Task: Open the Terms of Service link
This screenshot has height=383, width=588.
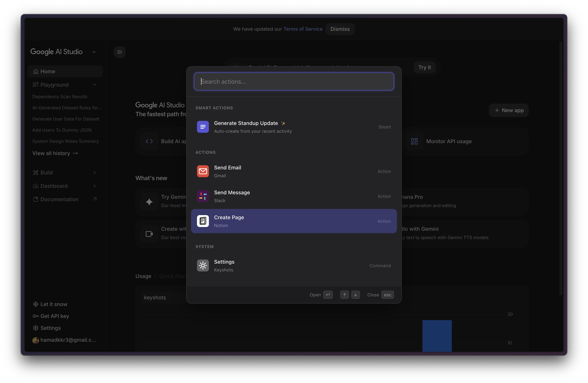Action: tap(303, 29)
